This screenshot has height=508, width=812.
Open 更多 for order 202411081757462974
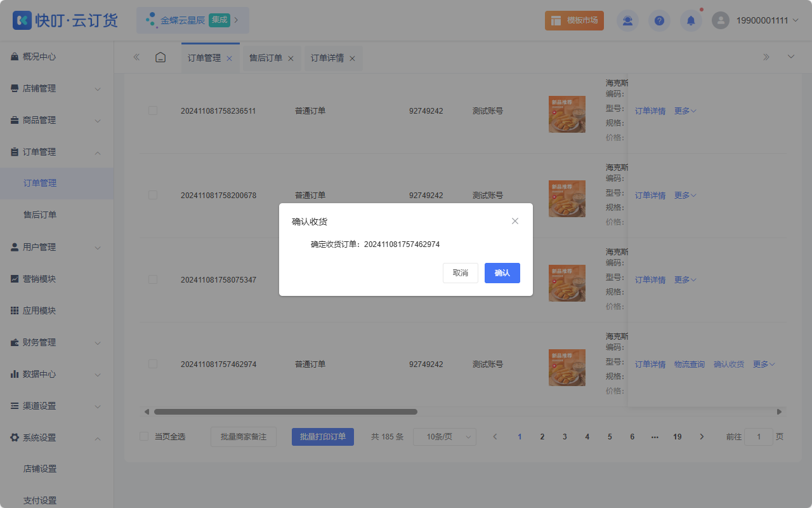(x=764, y=364)
